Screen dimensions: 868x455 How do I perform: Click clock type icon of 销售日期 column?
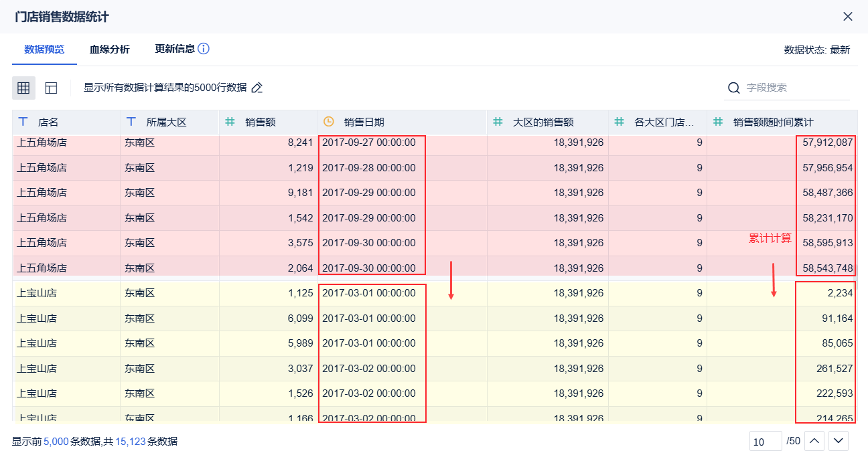click(x=328, y=122)
